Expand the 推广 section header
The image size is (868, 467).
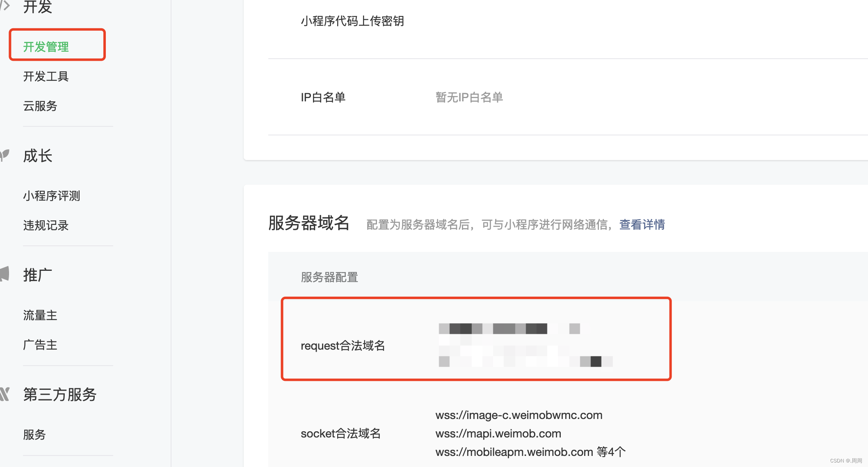point(38,275)
